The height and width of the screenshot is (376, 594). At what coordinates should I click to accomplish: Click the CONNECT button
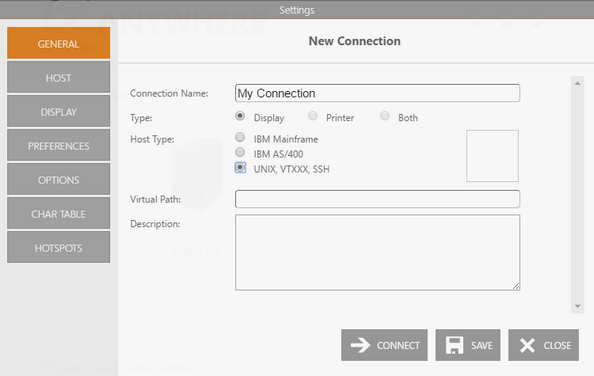point(384,345)
